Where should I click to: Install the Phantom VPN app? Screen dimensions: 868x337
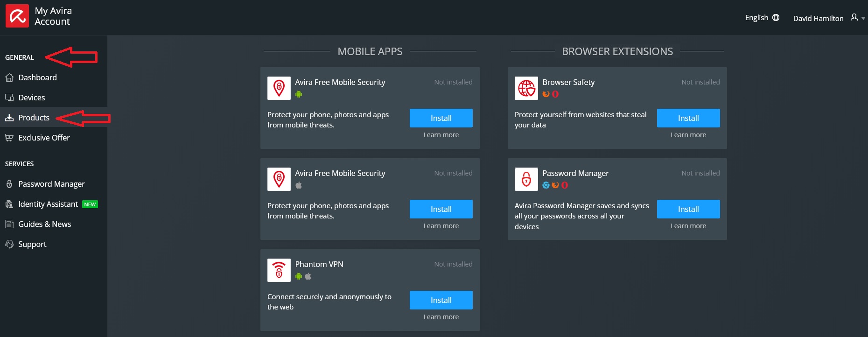pyautogui.click(x=441, y=300)
